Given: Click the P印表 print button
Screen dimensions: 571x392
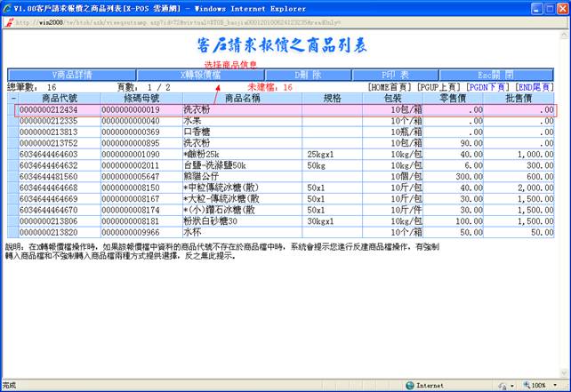Looking at the screenshot, I should tap(396, 76).
